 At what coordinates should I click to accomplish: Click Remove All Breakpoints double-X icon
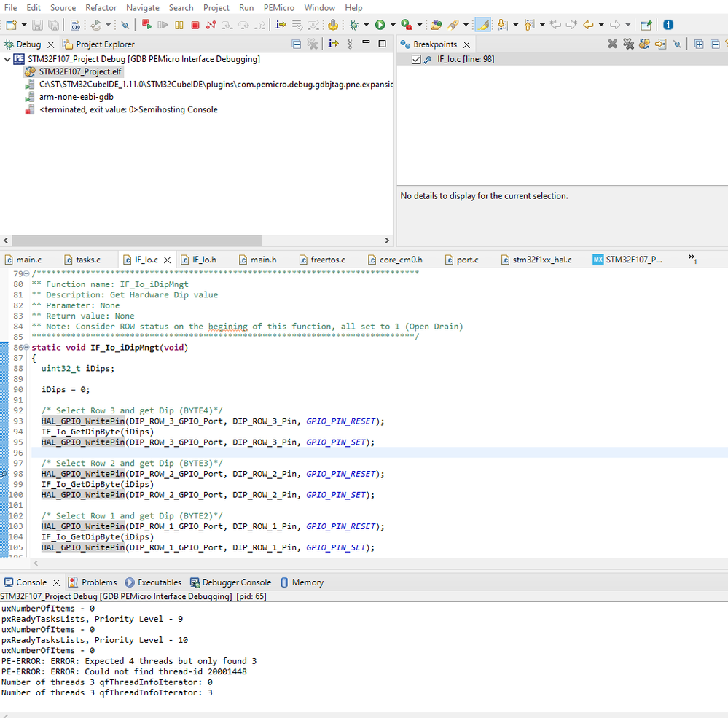629,44
